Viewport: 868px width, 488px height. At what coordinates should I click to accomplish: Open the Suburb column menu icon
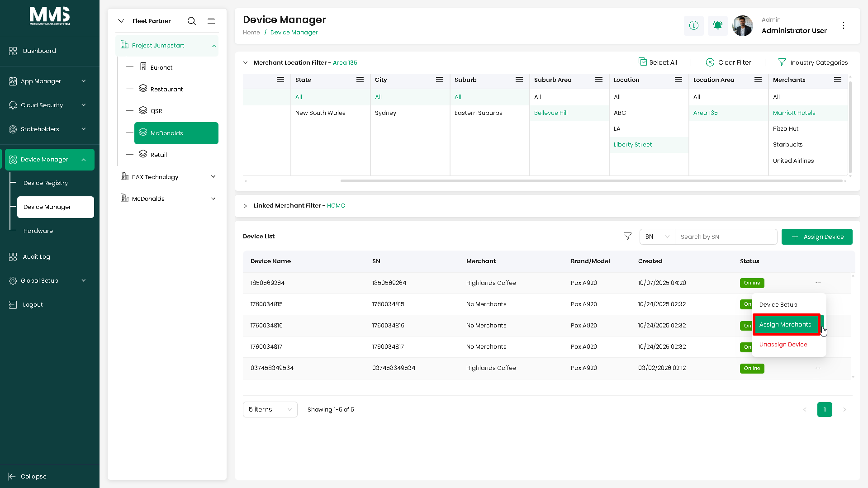click(x=519, y=80)
